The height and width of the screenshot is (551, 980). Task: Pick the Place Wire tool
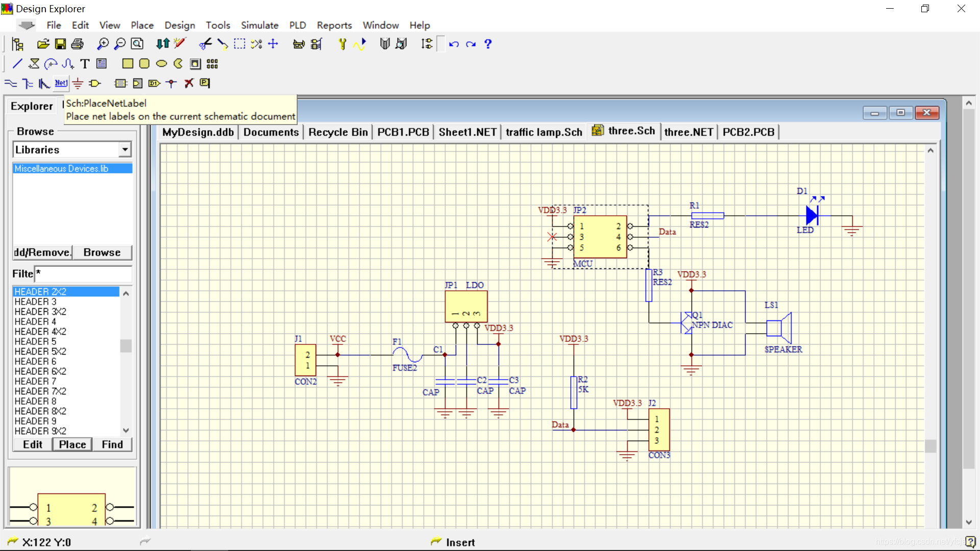(11, 83)
